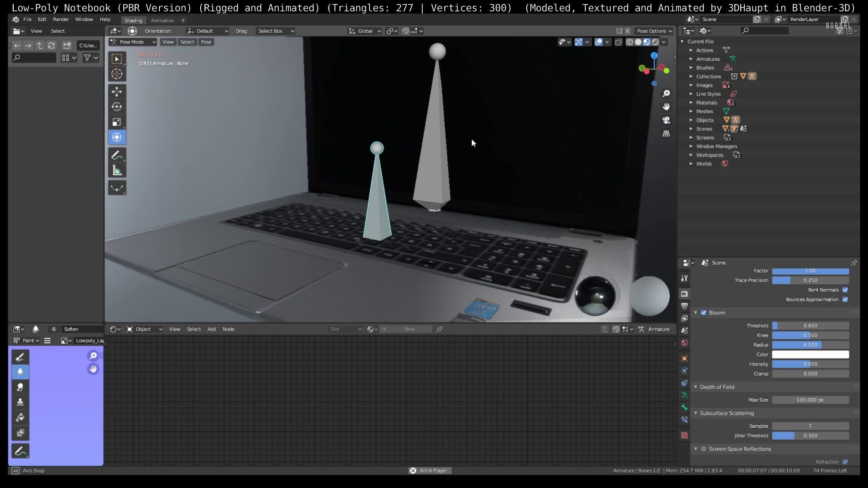Switch to the Animation workspace tab
The image size is (868, 488).
[x=162, y=21]
